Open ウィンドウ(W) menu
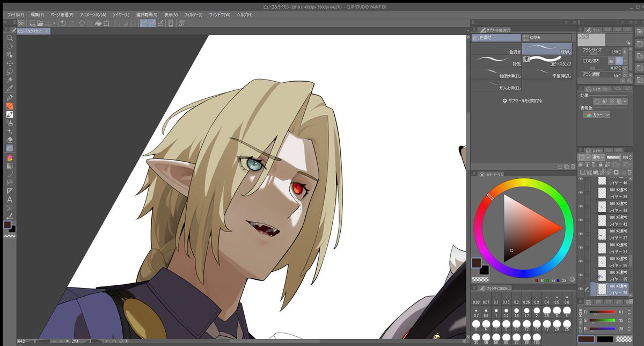 coord(219,15)
